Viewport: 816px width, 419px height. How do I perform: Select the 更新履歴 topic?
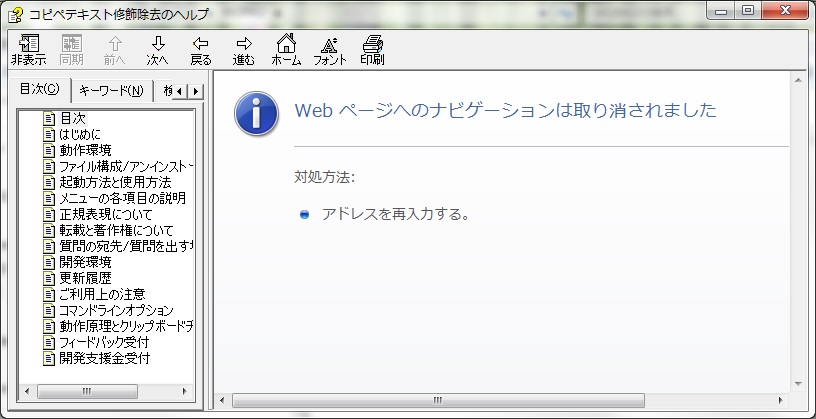(x=85, y=278)
